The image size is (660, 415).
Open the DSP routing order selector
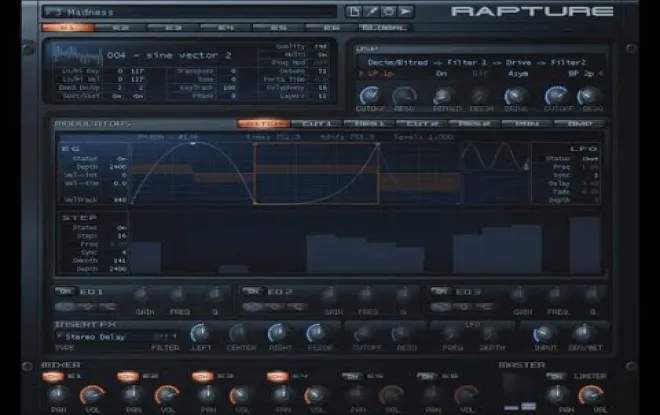tap(476, 62)
